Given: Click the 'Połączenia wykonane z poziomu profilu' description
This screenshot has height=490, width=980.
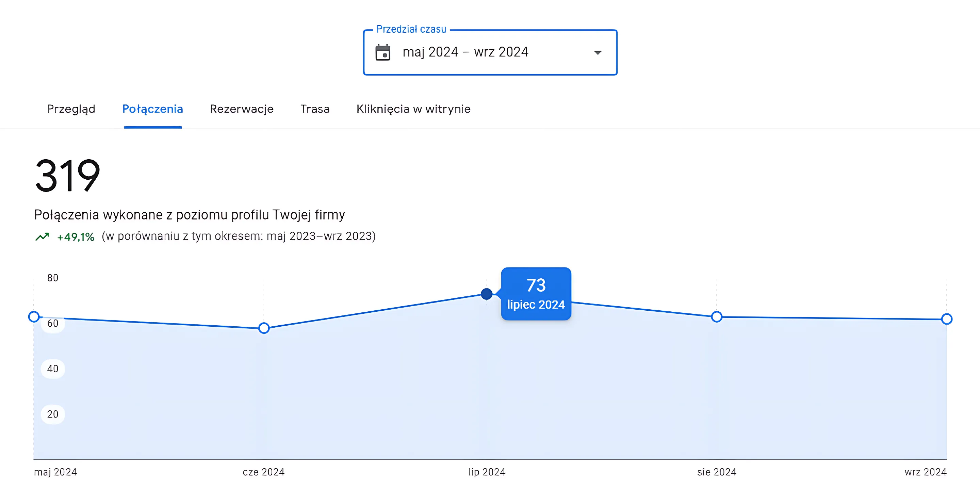Looking at the screenshot, I should (190, 215).
